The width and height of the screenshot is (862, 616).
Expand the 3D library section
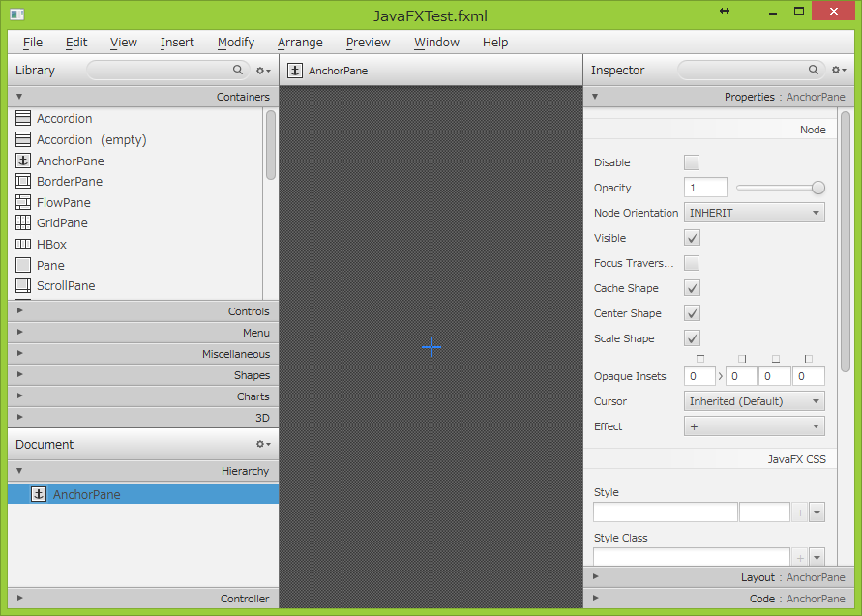(143, 418)
